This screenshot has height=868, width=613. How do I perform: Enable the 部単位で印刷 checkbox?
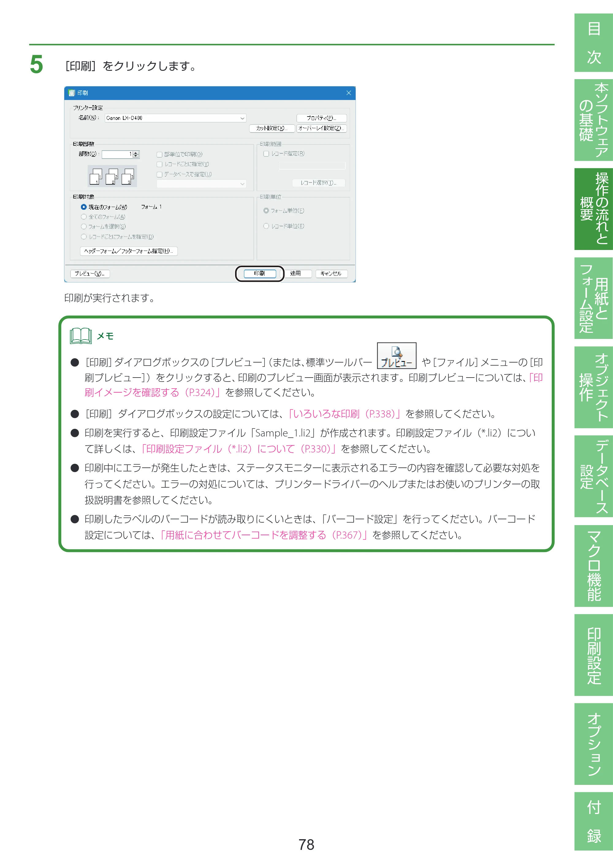point(159,154)
